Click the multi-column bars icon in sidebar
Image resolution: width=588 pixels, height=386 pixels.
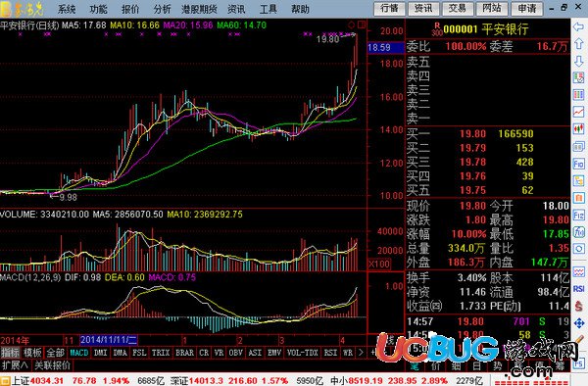pyautogui.click(x=578, y=94)
